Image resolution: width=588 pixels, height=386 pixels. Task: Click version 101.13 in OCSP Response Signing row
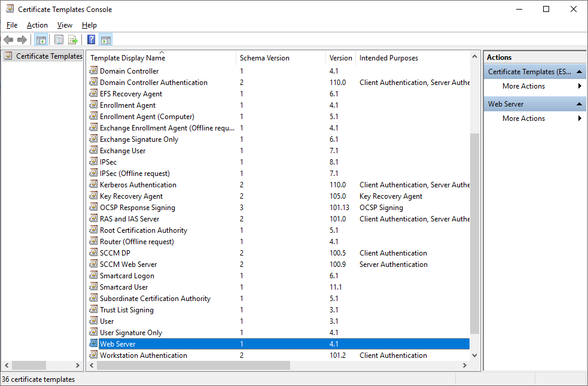coord(339,208)
